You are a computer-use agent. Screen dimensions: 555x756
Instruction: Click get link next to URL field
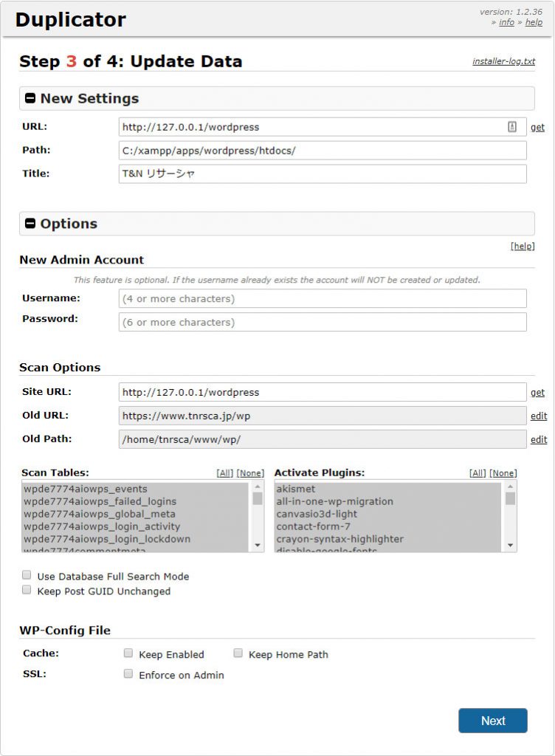[x=537, y=127]
